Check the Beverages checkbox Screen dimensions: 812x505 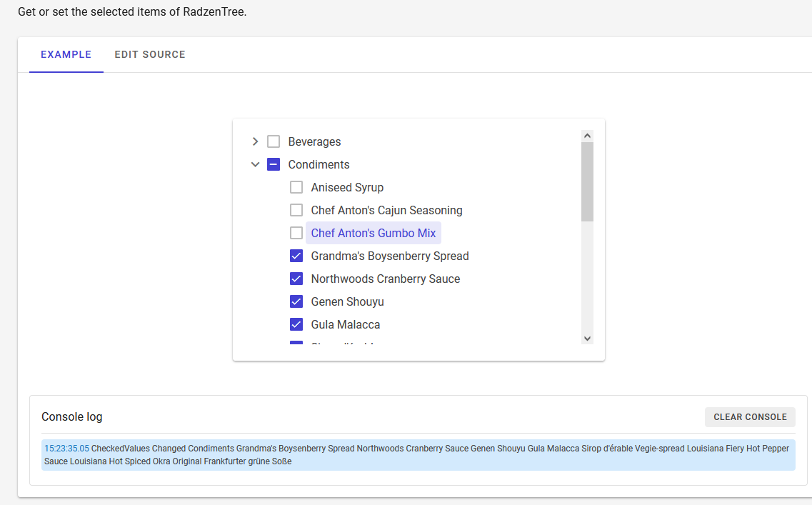pos(274,141)
